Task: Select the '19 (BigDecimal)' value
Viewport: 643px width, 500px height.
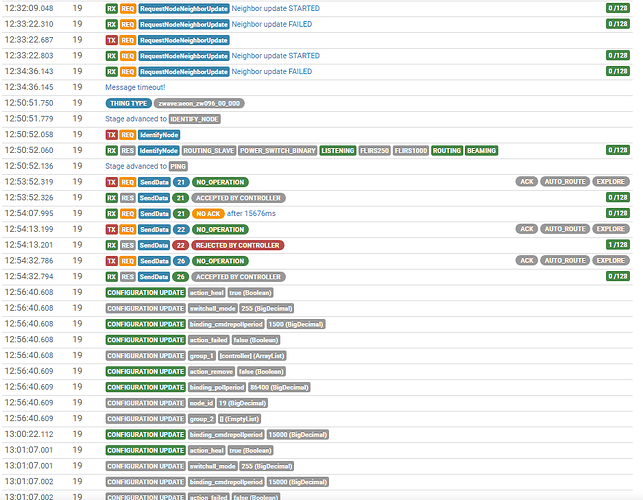Action: pyautogui.click(x=242, y=403)
